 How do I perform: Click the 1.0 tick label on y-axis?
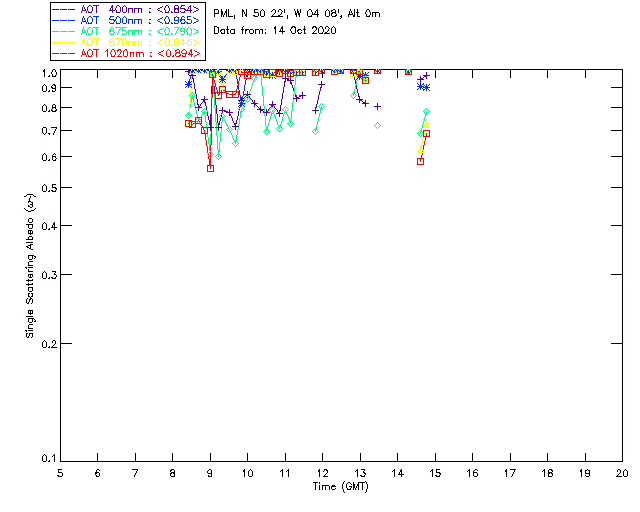pyautogui.click(x=49, y=73)
